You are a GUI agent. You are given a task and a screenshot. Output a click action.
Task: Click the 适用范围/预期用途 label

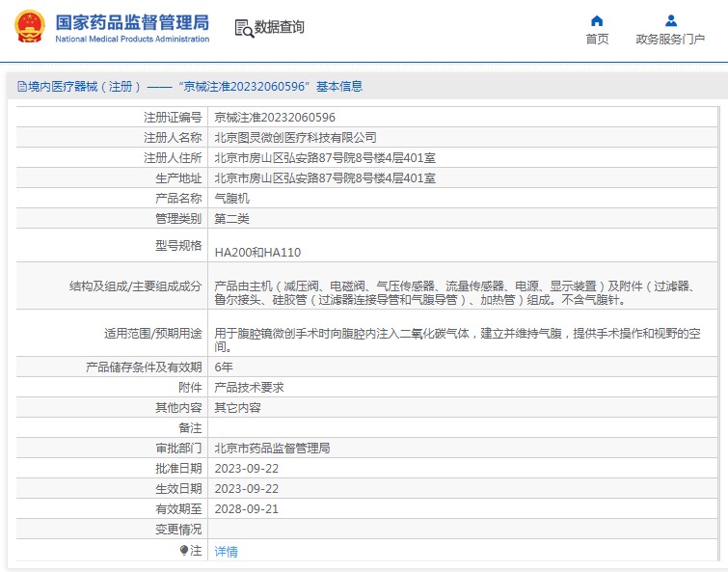tap(153, 334)
